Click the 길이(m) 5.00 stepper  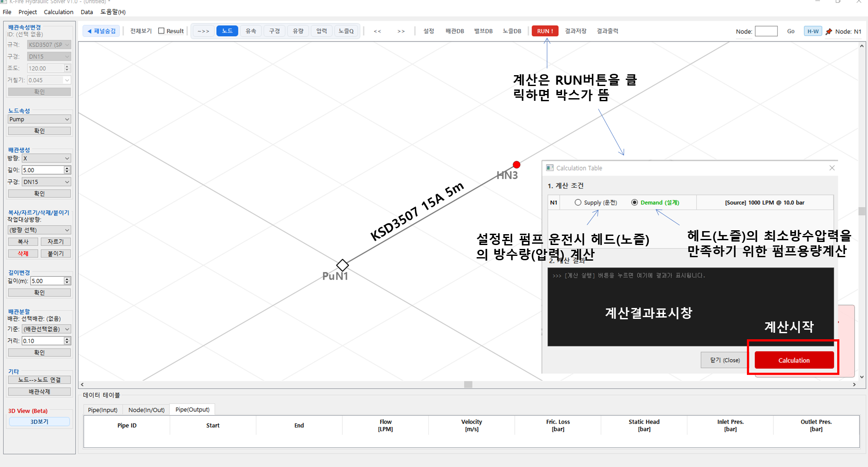pos(67,281)
